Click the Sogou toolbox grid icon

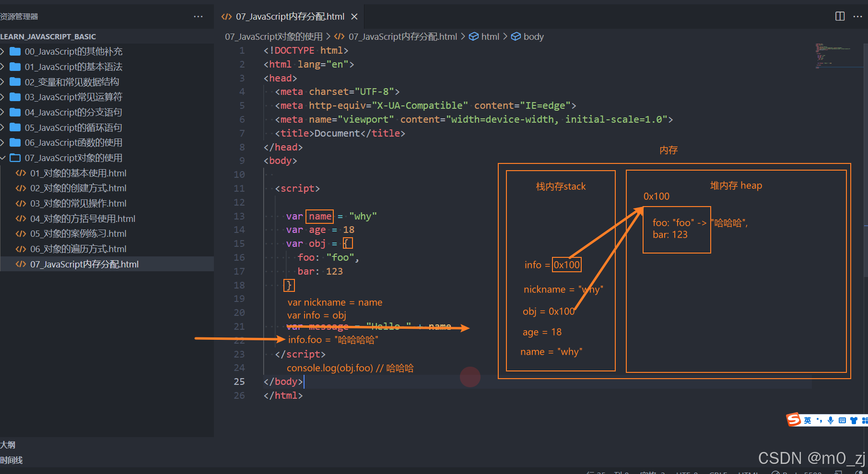click(x=865, y=420)
